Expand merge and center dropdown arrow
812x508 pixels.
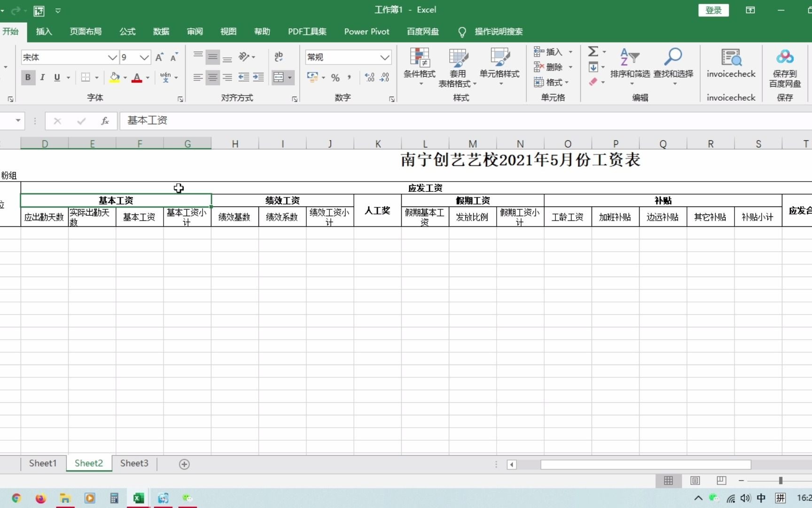pos(290,78)
